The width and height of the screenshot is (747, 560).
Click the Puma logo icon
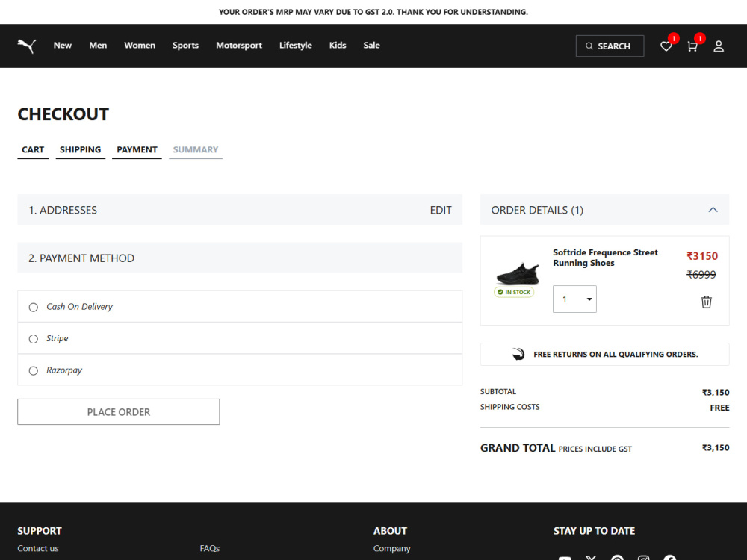[x=27, y=46]
